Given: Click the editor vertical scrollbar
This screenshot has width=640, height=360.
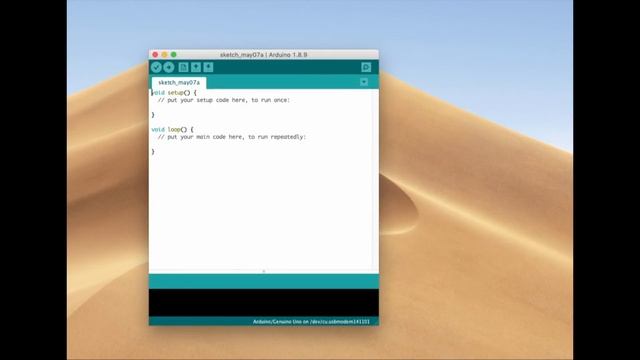Looking at the screenshot, I should point(375,180).
